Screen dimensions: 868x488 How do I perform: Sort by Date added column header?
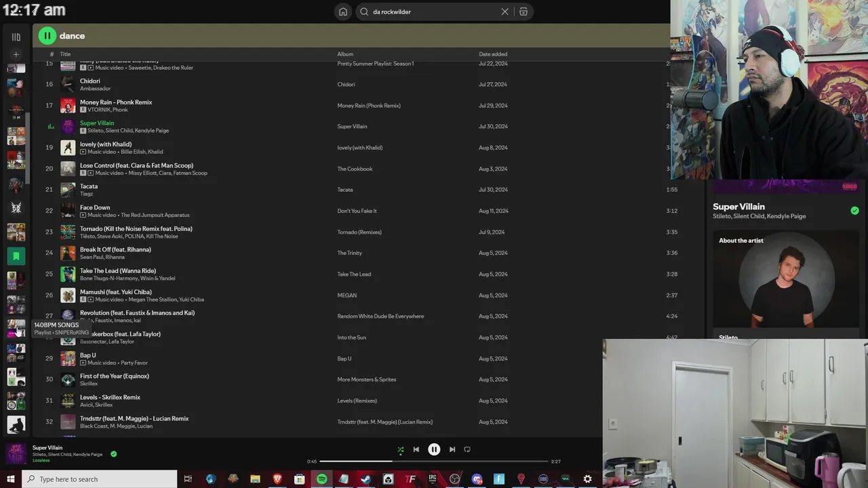[x=493, y=54]
